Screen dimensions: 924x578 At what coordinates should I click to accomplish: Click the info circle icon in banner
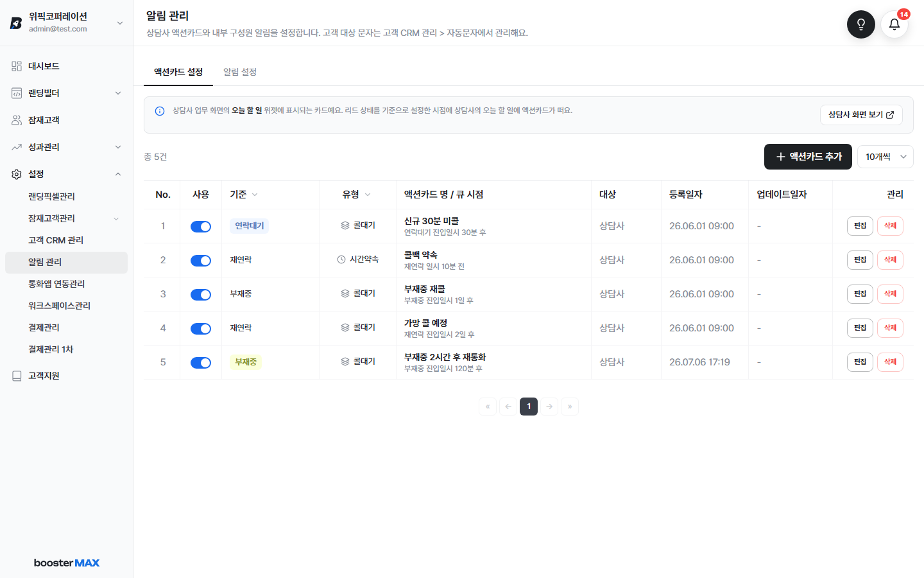pyautogui.click(x=160, y=111)
